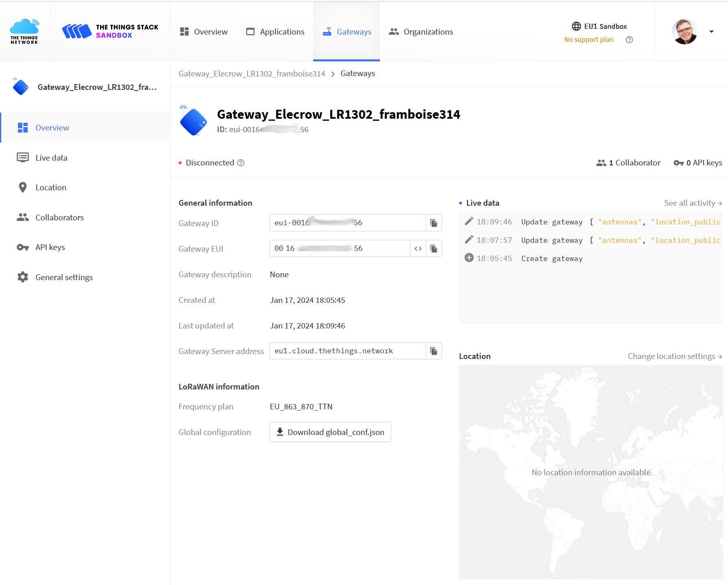
Task: Click the world map location placeholder
Action: (591, 472)
